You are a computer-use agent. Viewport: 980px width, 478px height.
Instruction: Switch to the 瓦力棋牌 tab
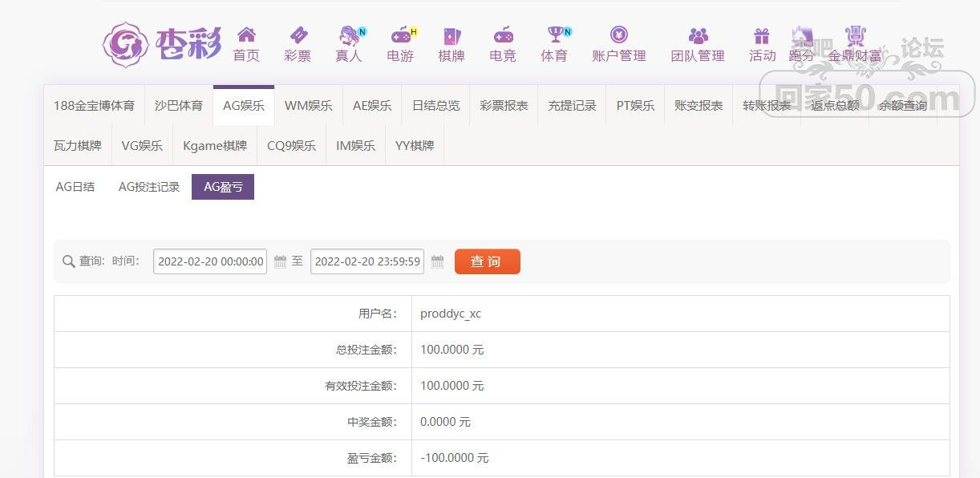[78, 145]
